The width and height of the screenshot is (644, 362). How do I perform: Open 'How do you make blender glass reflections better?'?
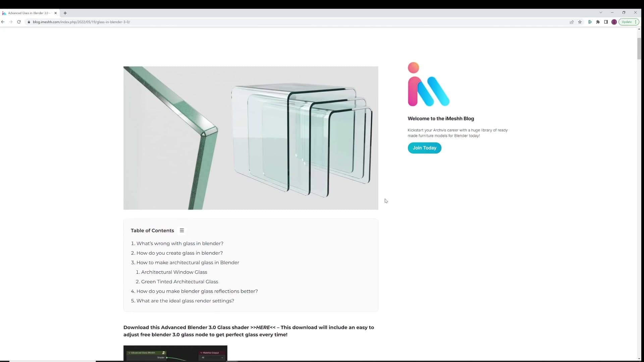coord(197,291)
